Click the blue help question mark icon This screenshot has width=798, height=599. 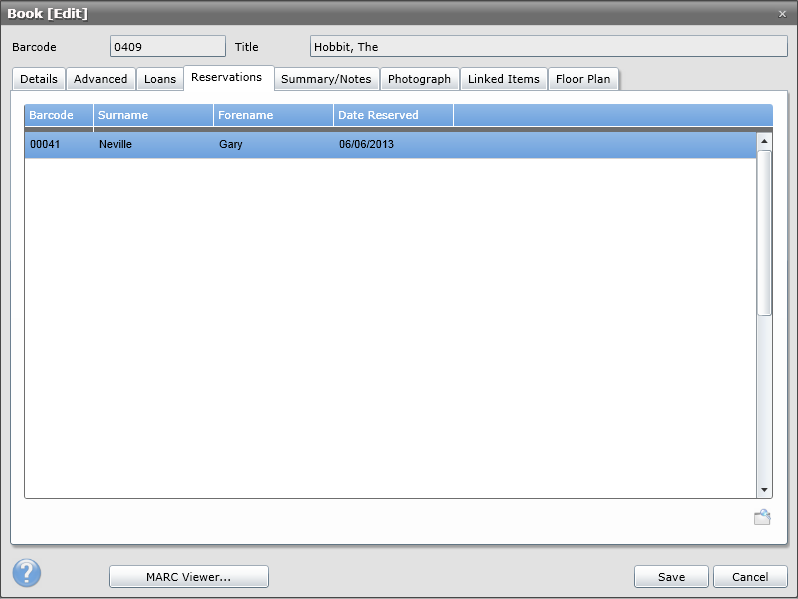click(x=27, y=573)
